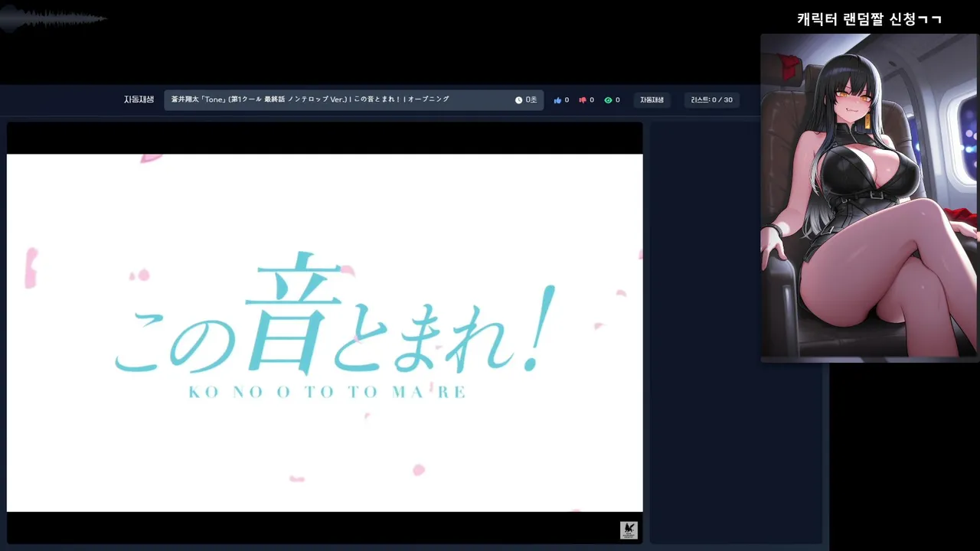Click the 0초 elapsed time text

531,100
